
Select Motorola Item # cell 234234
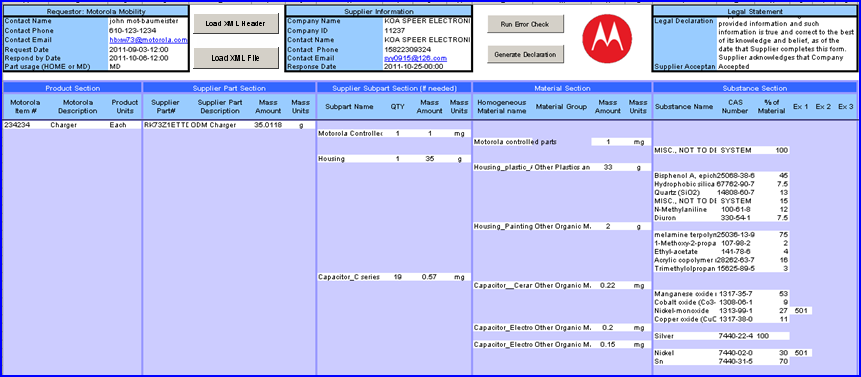[26, 125]
